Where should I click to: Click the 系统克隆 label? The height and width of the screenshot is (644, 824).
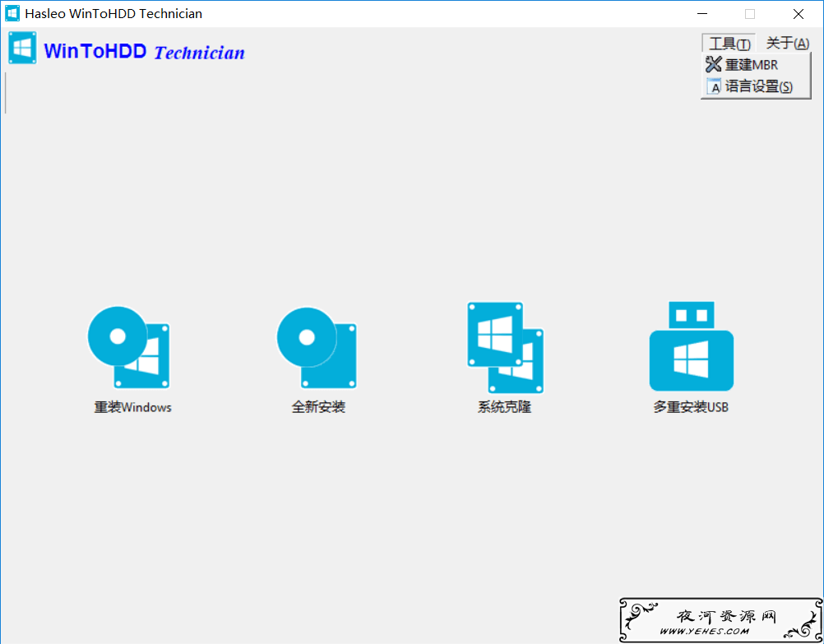coord(504,407)
